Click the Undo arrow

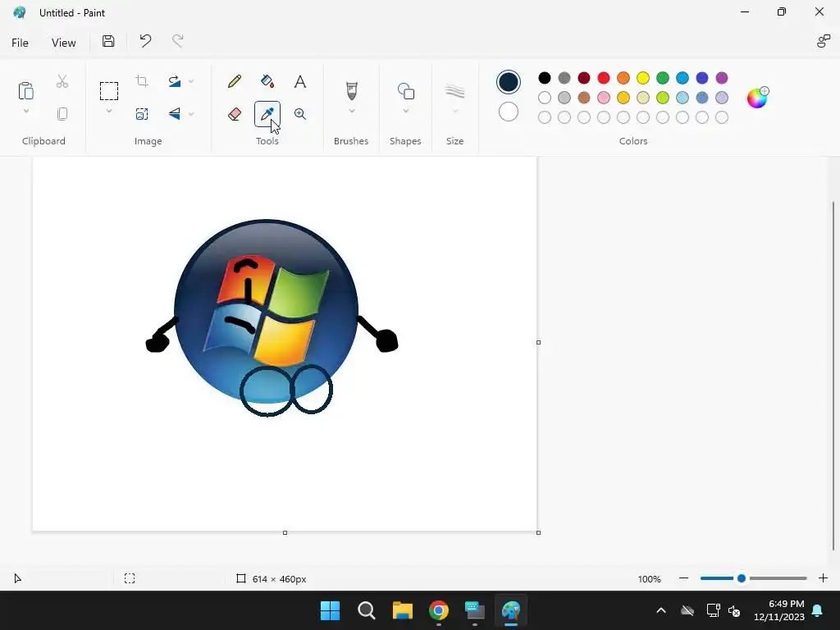[145, 41]
